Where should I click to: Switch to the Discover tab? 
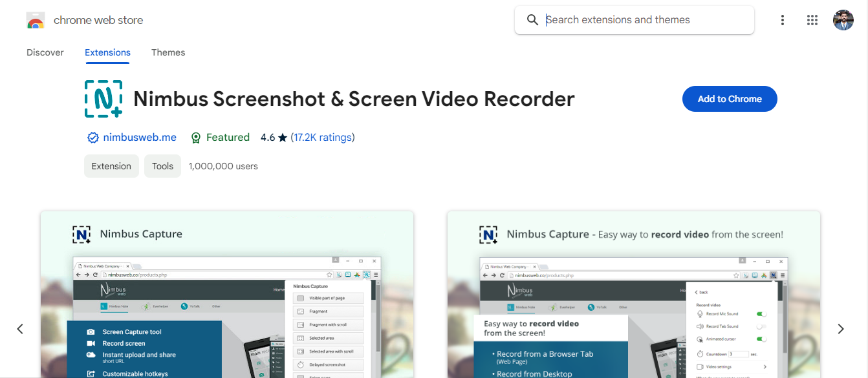[x=45, y=52]
